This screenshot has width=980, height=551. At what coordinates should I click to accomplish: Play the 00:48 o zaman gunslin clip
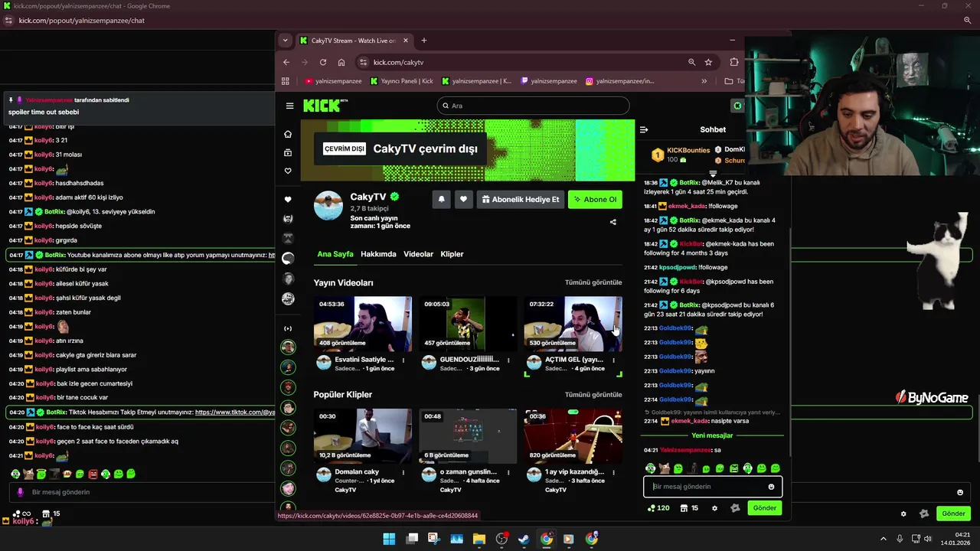(468, 435)
